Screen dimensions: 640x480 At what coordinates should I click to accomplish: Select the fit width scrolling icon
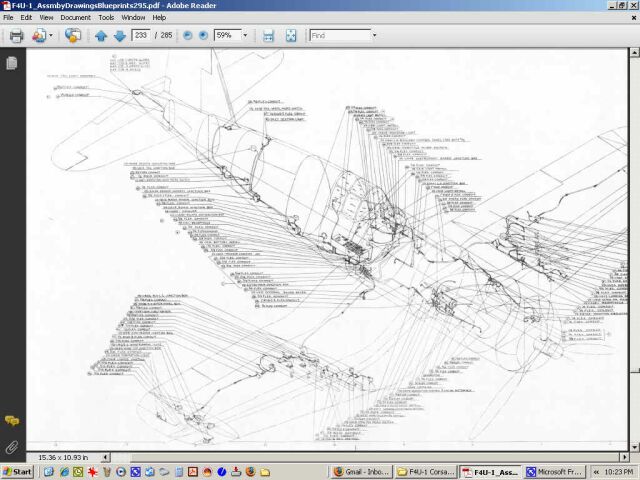coord(268,36)
